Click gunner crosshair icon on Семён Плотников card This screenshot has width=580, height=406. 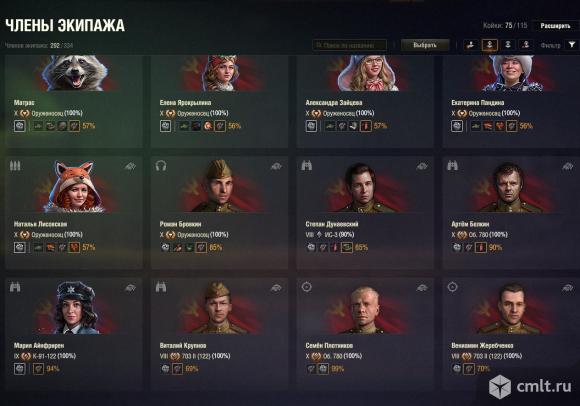(307, 287)
